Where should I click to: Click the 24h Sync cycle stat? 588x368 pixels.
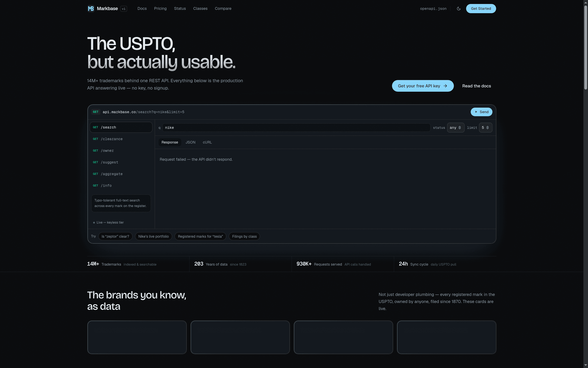click(x=427, y=264)
